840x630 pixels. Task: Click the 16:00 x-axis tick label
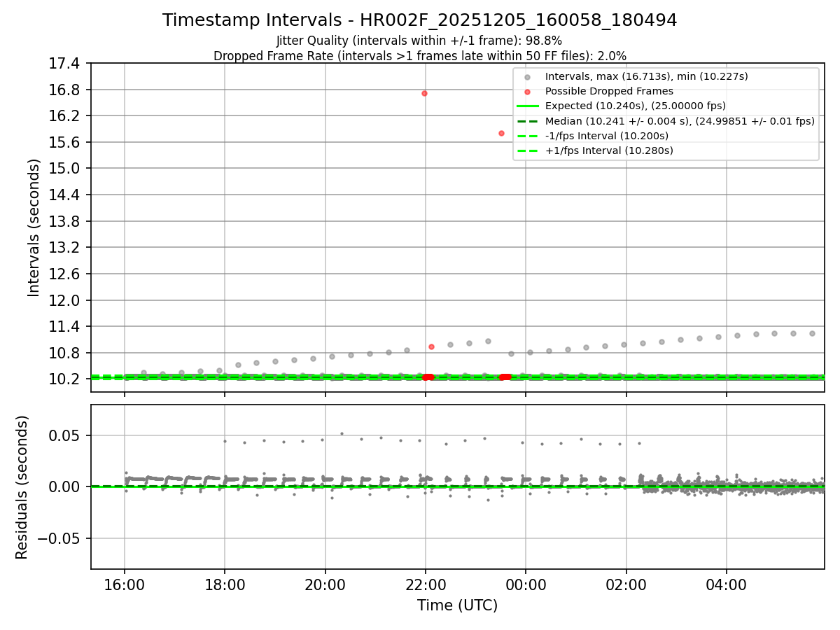[x=125, y=584]
